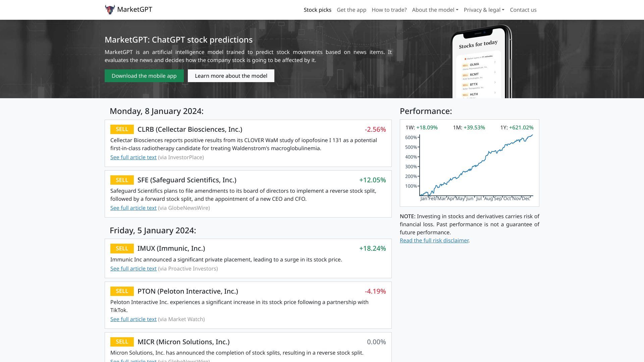644x362 pixels.
Task: Click Download the mobile app button
Action: (x=144, y=75)
